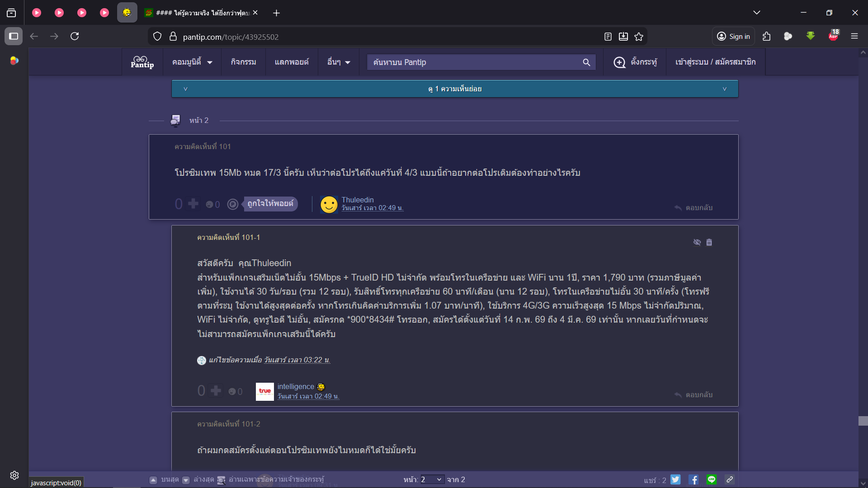Open the อื่นๆ dropdown menu
The image size is (868, 488).
[x=338, y=62]
